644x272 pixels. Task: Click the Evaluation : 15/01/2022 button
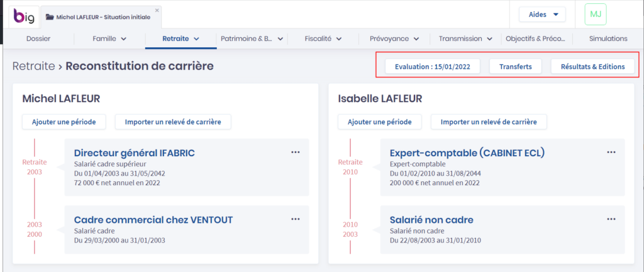coord(433,66)
